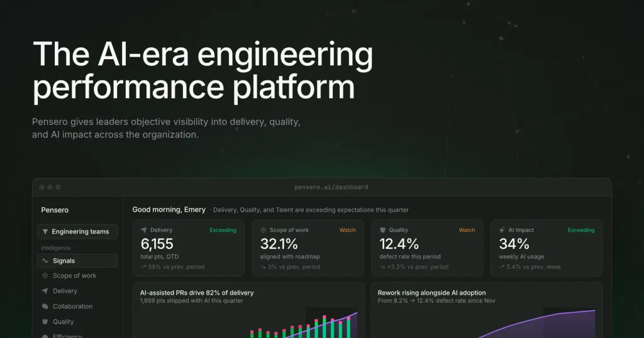Click the Intelligence section label in sidebar

pyautogui.click(x=55, y=248)
